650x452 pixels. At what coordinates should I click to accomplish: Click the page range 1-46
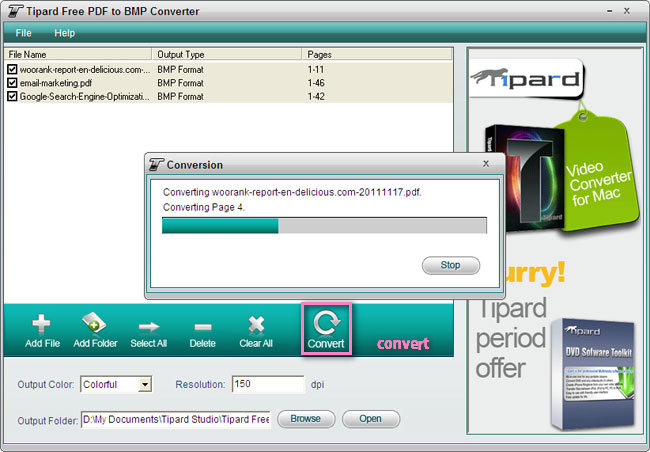click(316, 83)
